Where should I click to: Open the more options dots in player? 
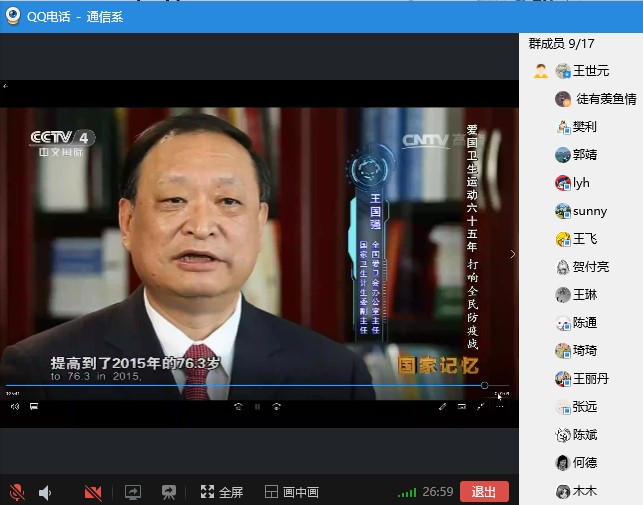[x=500, y=407]
